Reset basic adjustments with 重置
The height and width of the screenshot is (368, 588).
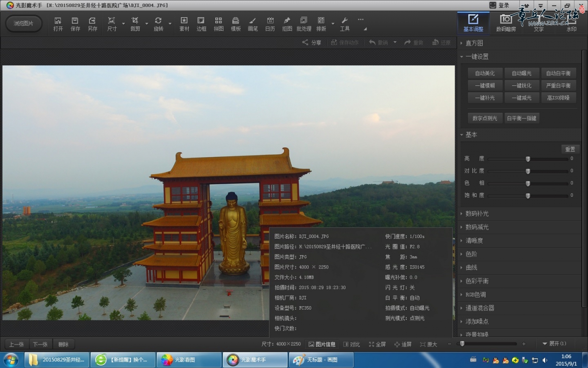pyautogui.click(x=570, y=149)
